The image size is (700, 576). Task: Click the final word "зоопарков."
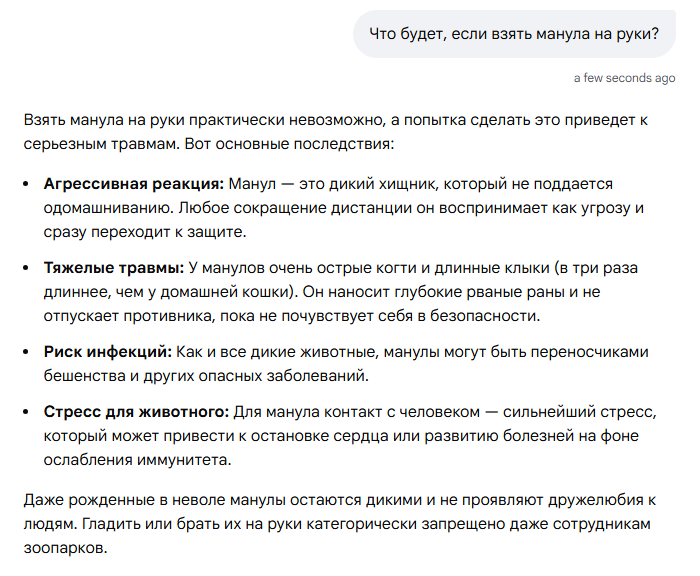coord(66,548)
